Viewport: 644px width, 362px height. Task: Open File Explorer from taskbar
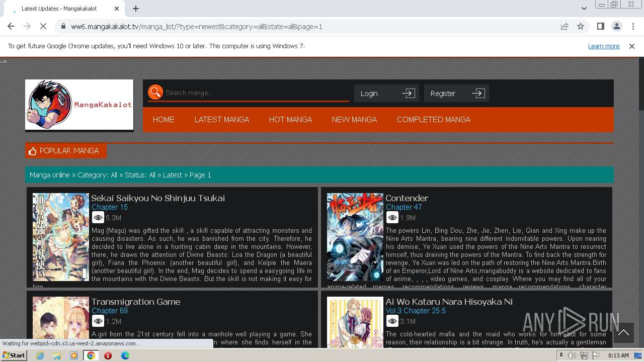click(57, 355)
